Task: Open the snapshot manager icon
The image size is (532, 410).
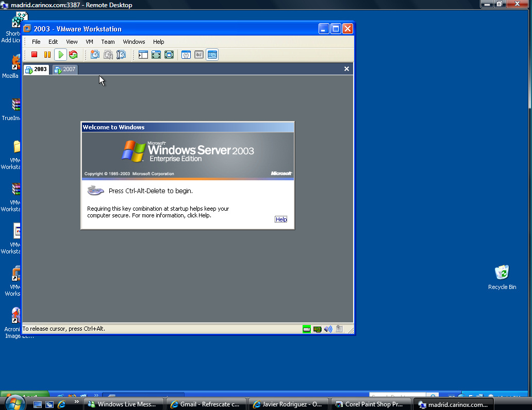Action: 121,55
